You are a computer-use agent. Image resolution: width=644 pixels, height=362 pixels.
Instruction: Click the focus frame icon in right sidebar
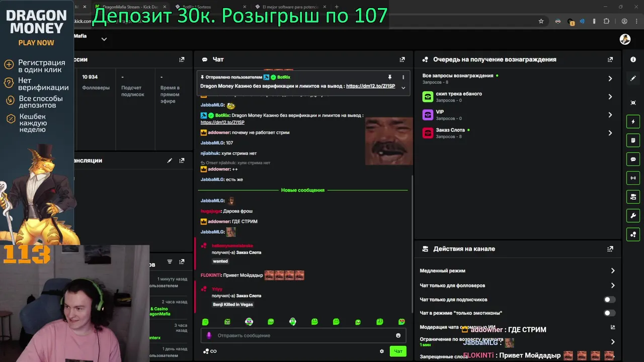(x=633, y=103)
